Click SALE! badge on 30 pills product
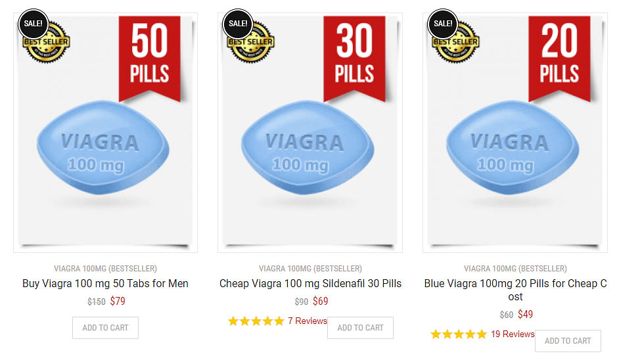This screenshot has width=619, height=364. tap(238, 24)
